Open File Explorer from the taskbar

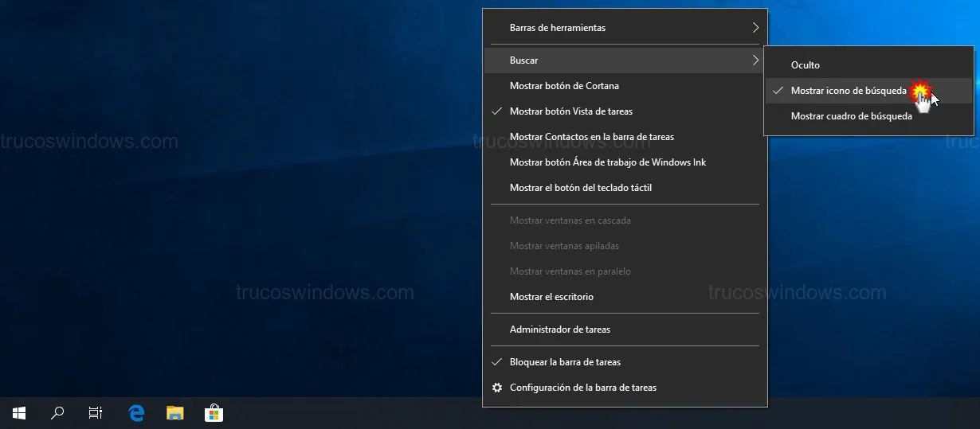coord(174,413)
